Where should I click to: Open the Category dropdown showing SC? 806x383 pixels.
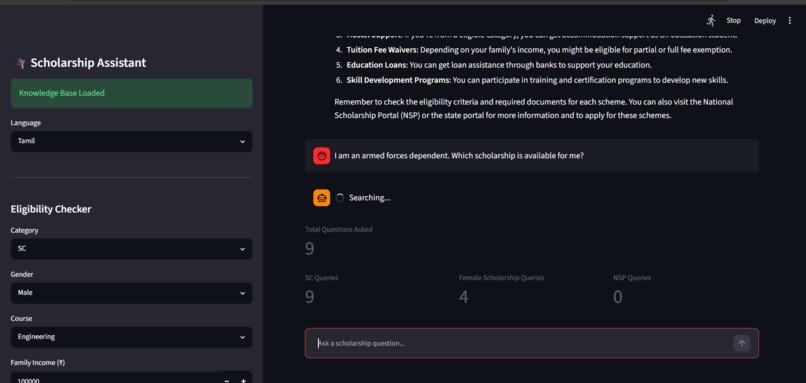132,249
